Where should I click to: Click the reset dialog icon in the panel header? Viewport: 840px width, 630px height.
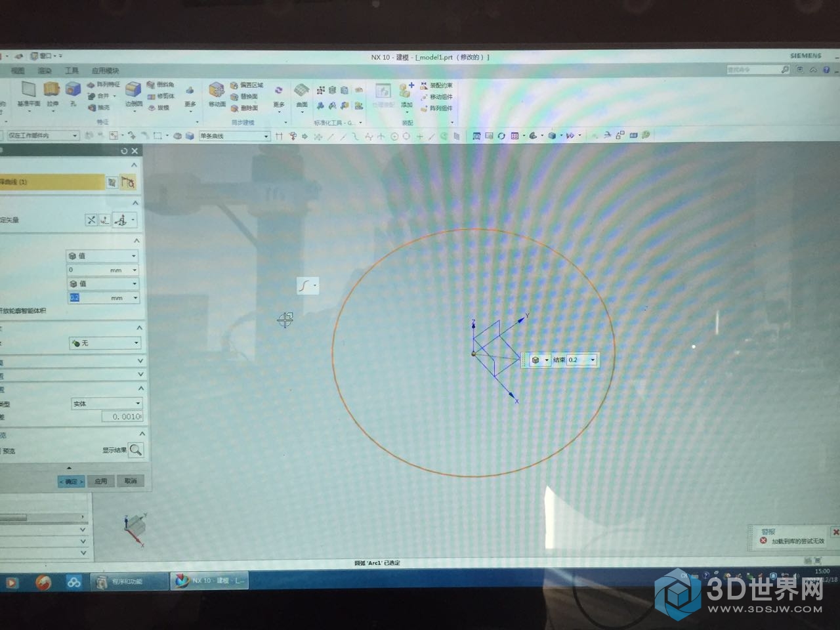click(x=124, y=151)
